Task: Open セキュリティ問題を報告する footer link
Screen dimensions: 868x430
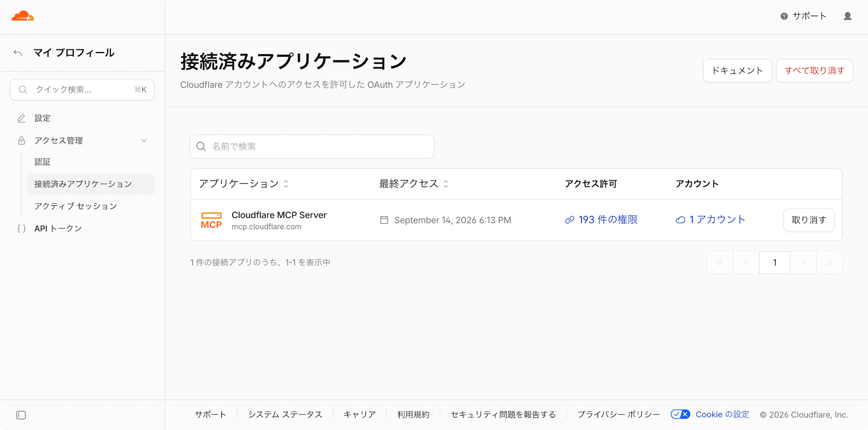Action: (x=503, y=414)
